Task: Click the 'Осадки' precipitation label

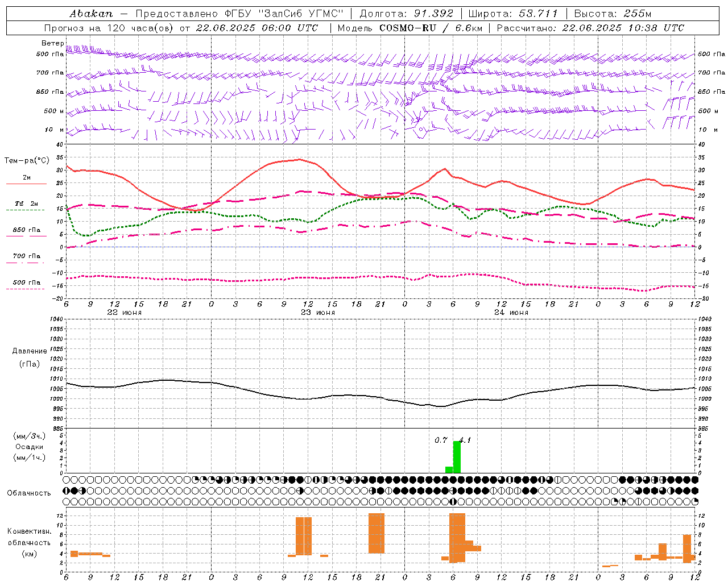Action: 30,447
